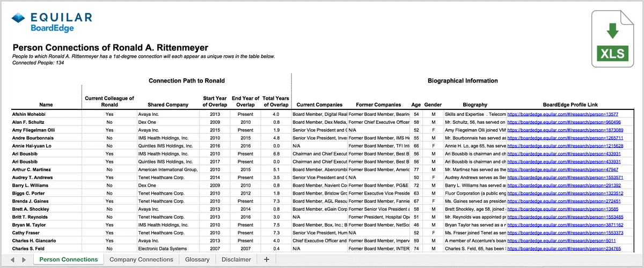Open Britt T. Reynolds profile link
This screenshot has height=268, width=644.
click(x=565, y=217)
